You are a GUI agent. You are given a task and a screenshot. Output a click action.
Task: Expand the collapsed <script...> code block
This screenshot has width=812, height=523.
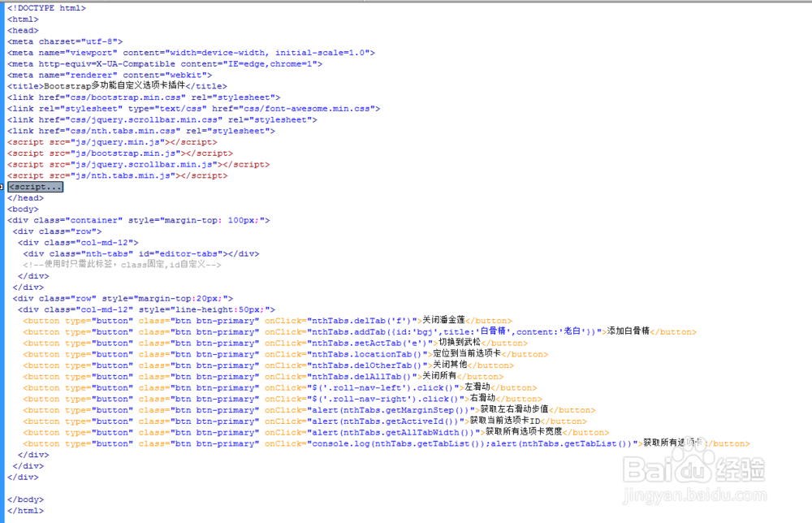(x=35, y=187)
